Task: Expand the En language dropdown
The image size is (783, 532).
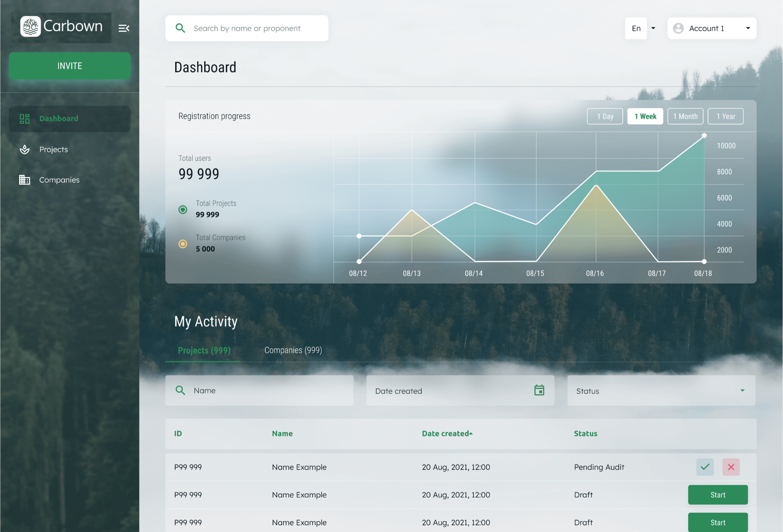Action: tap(653, 28)
